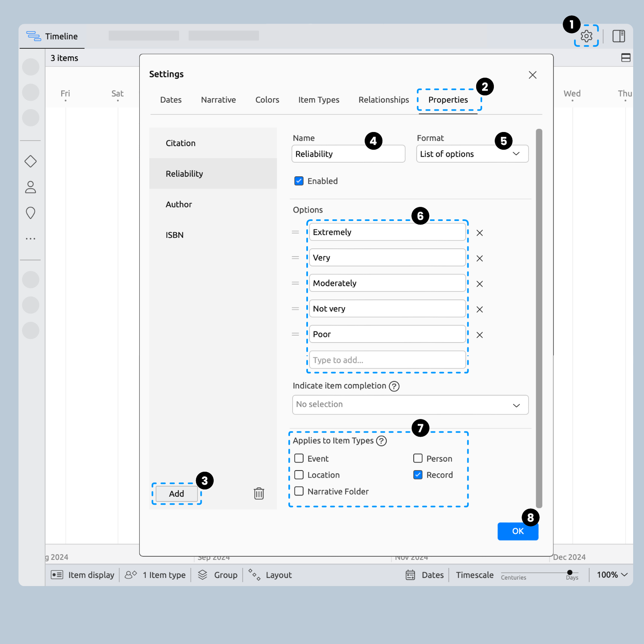The height and width of the screenshot is (644, 644).
Task: Click the Add property button
Action: pyautogui.click(x=176, y=493)
